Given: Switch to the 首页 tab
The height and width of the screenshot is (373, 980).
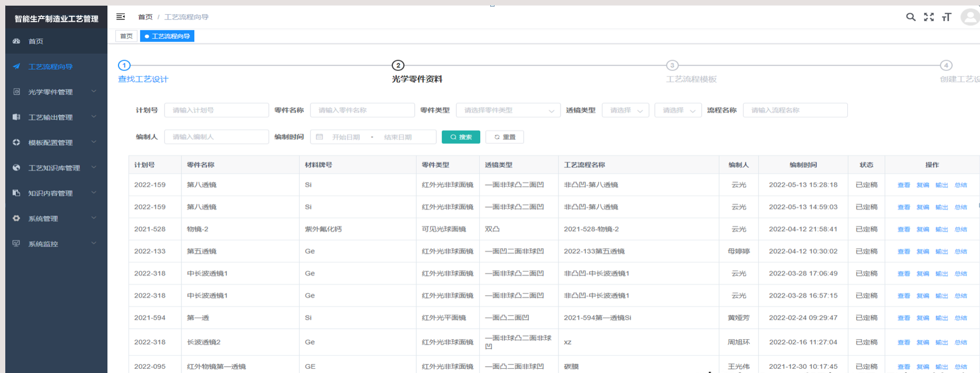Looking at the screenshot, I should click(126, 36).
